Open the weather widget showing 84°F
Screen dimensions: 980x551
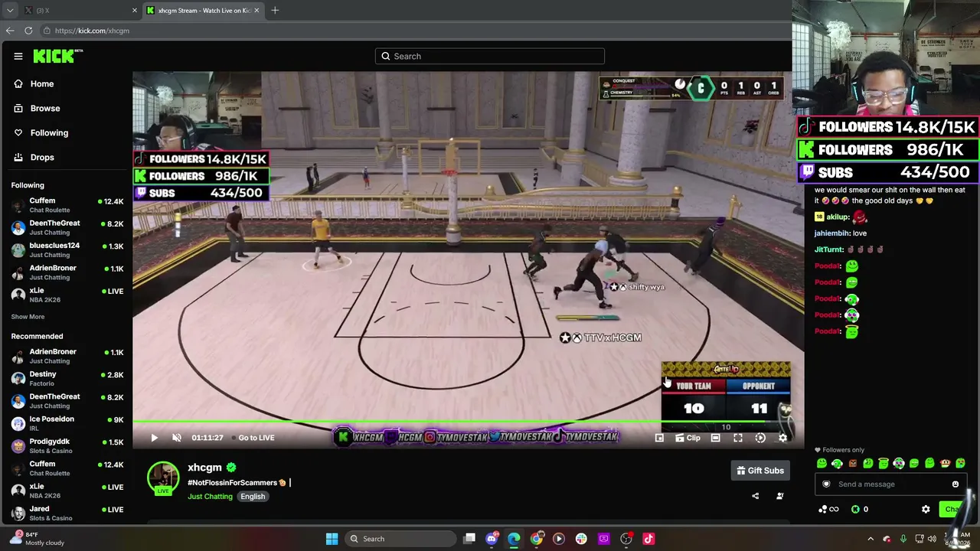[37, 539]
